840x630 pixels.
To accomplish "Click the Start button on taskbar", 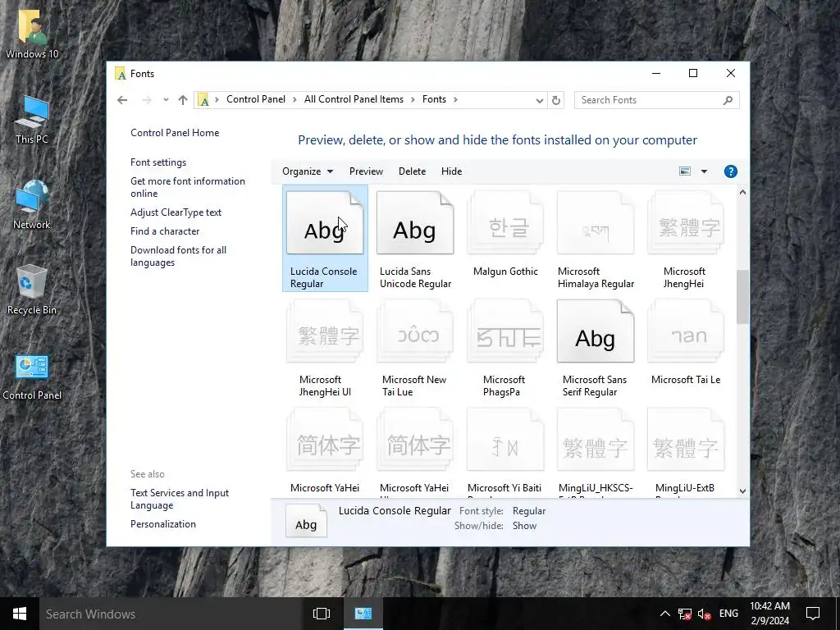I will tap(20, 614).
